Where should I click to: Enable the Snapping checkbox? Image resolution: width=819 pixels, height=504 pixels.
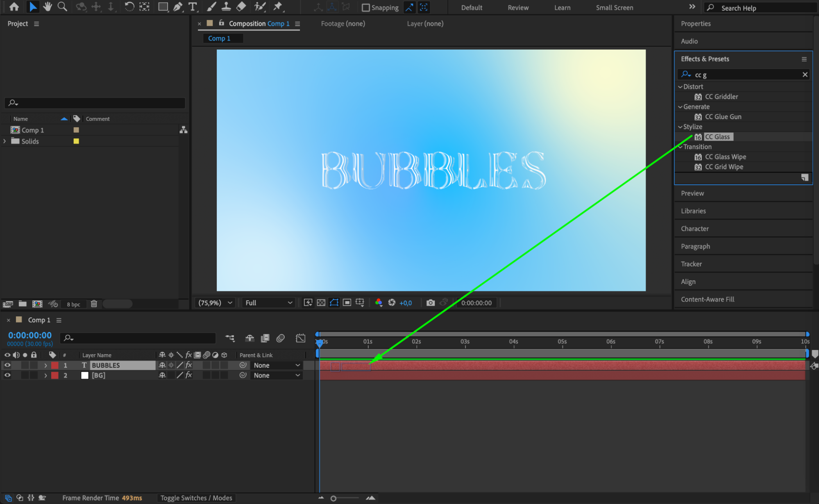tap(366, 8)
